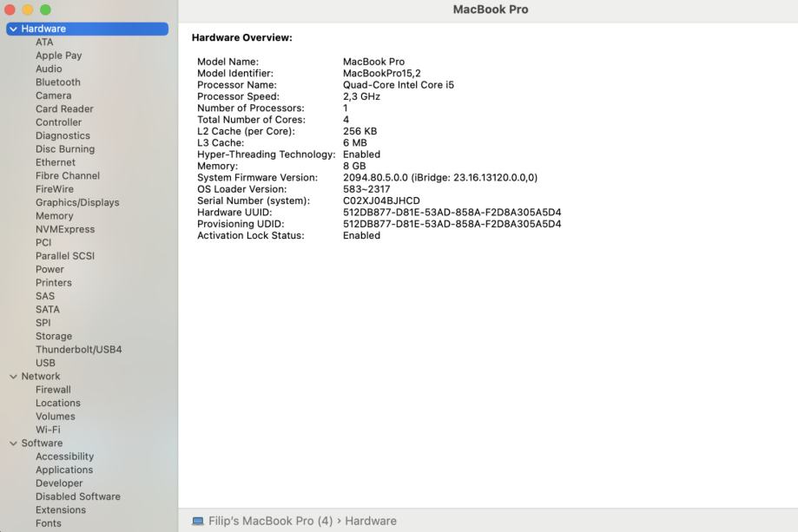798x532 pixels.
Task: Click the System Firmware Version value
Action: [440, 178]
